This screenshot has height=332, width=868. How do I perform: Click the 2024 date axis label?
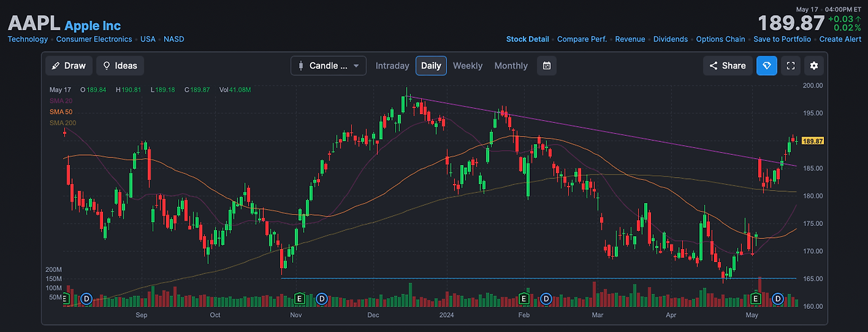coord(446,315)
